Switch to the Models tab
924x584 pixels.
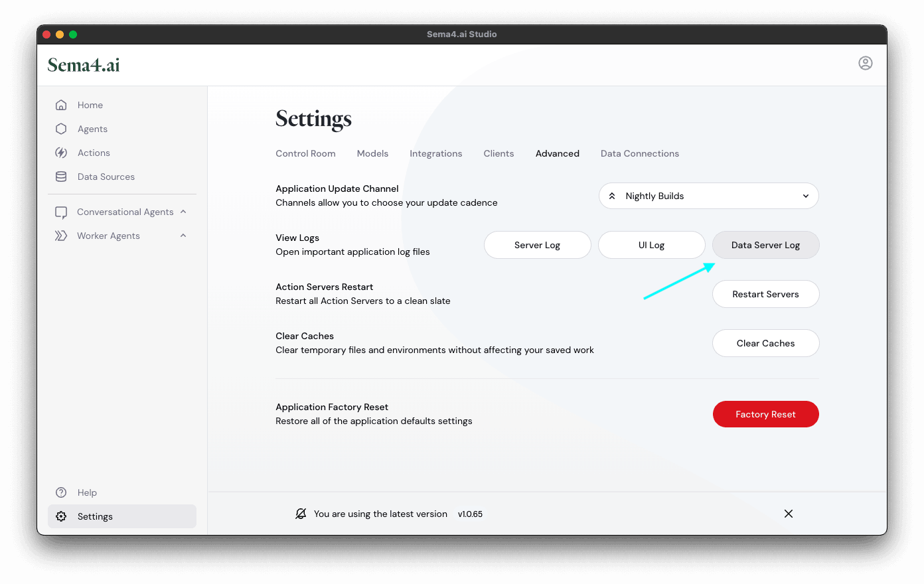pyautogui.click(x=372, y=153)
